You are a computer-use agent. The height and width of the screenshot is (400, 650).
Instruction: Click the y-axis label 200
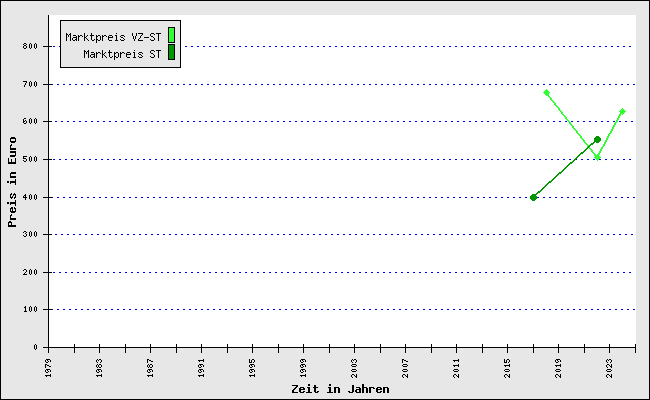click(x=30, y=272)
